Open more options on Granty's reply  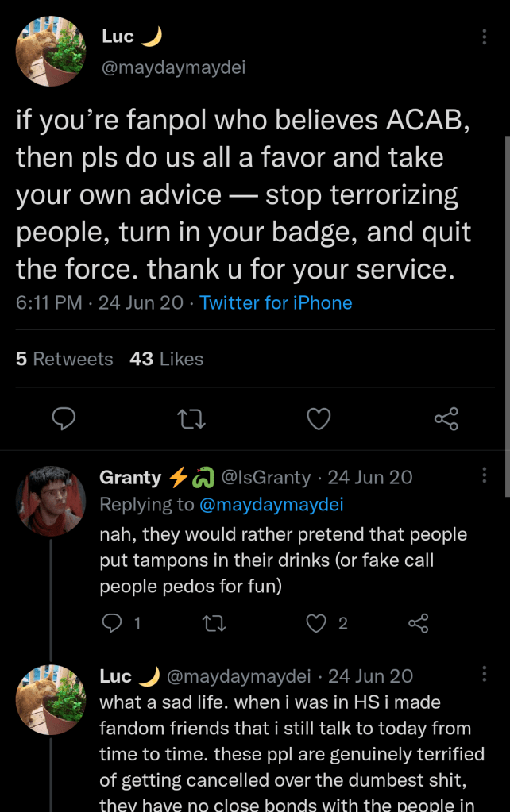[x=485, y=475]
